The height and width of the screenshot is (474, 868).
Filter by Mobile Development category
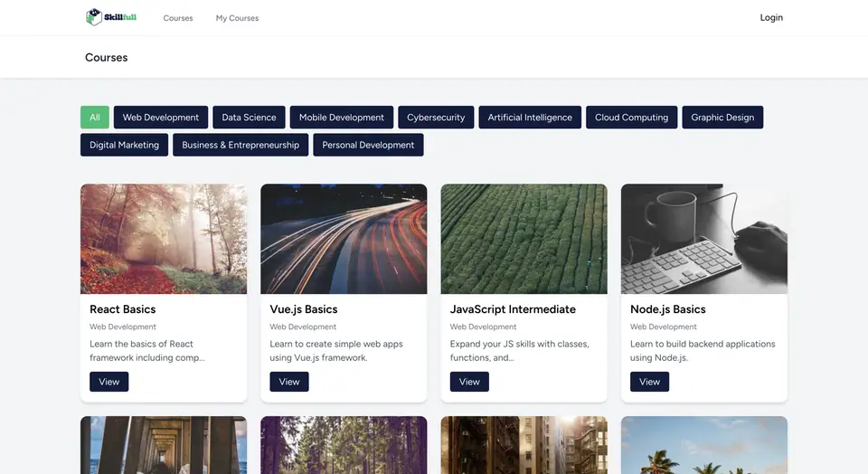tap(342, 118)
